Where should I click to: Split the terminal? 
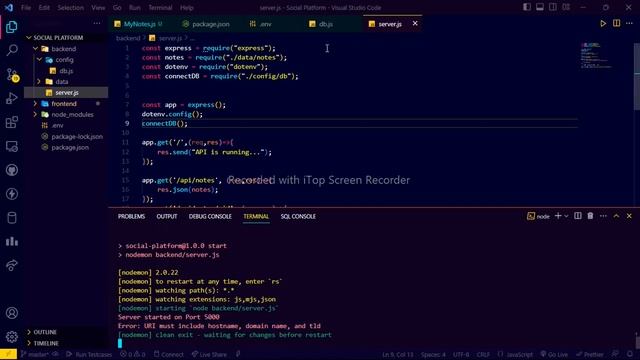(x=578, y=216)
